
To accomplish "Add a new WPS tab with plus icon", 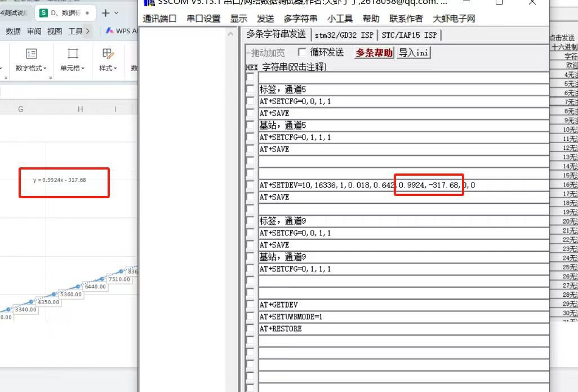I will (x=105, y=13).
